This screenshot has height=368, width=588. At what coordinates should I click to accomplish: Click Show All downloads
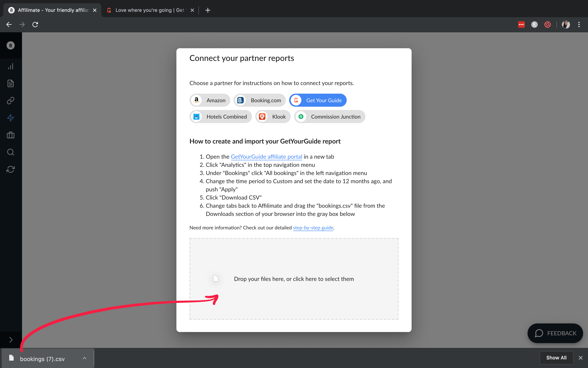click(x=556, y=358)
